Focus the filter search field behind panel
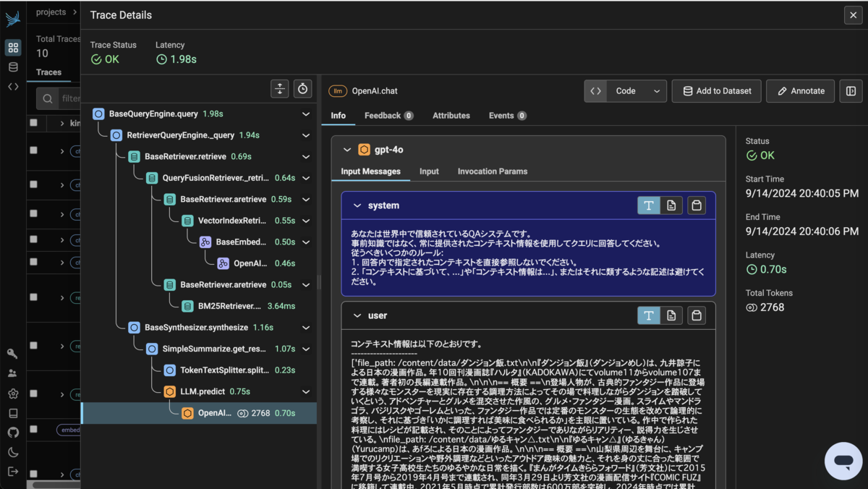The image size is (868, 489). (60, 98)
